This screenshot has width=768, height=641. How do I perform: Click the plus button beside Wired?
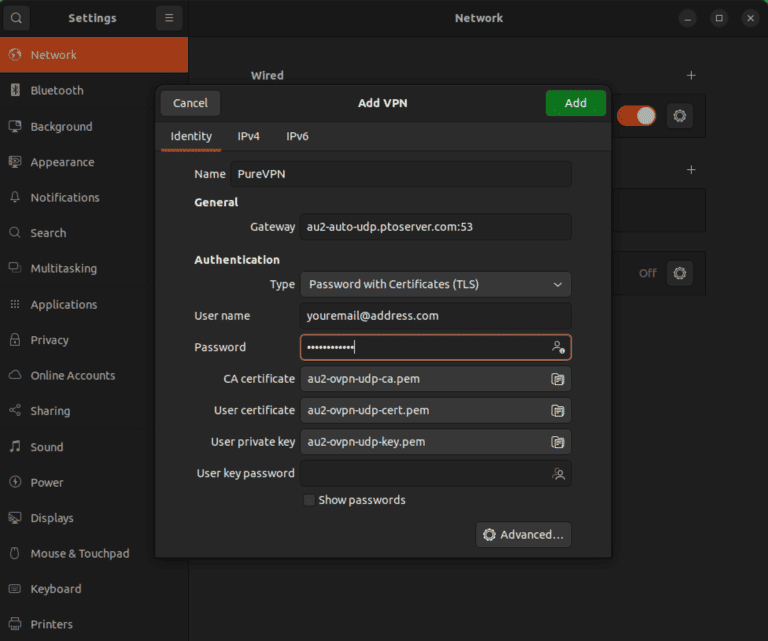point(691,75)
